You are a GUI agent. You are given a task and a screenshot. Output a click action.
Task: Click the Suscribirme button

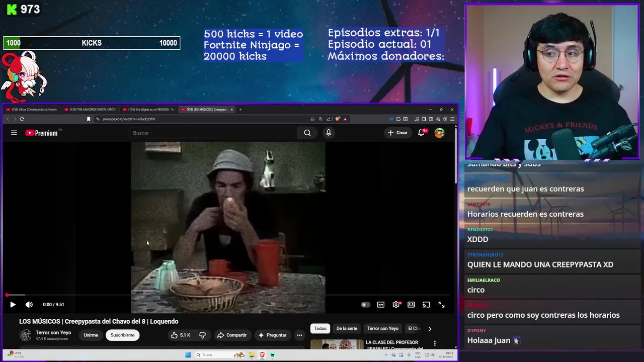[122, 335]
